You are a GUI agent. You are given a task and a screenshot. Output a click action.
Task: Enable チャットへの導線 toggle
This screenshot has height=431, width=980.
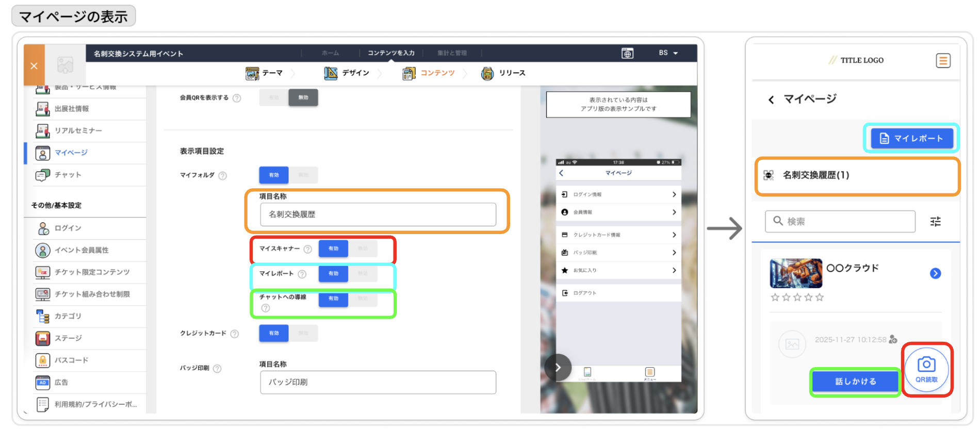[x=333, y=299]
